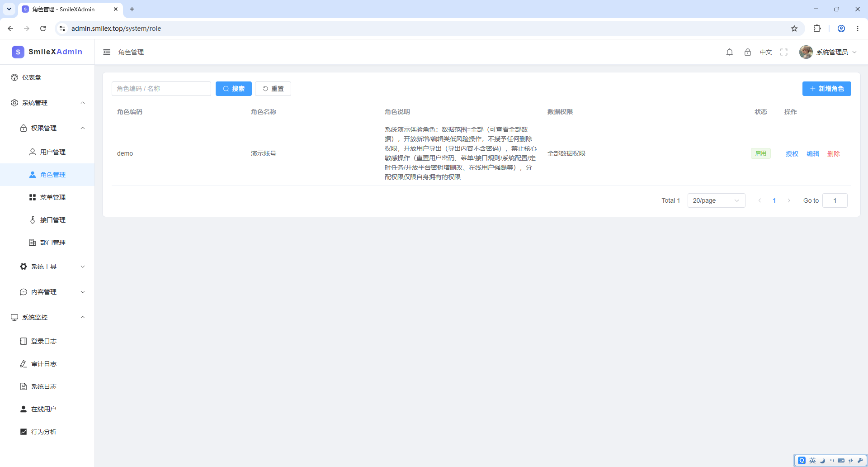Image resolution: width=868 pixels, height=467 pixels.
Task: Open 接口管理 menu item
Action: (x=47, y=220)
